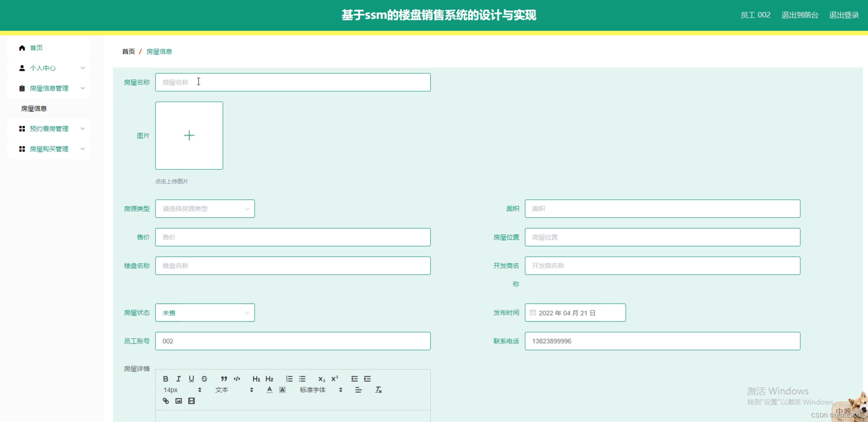This screenshot has height=422, width=868.
Task: Click 退出登录 in the top bar
Action: coord(844,15)
